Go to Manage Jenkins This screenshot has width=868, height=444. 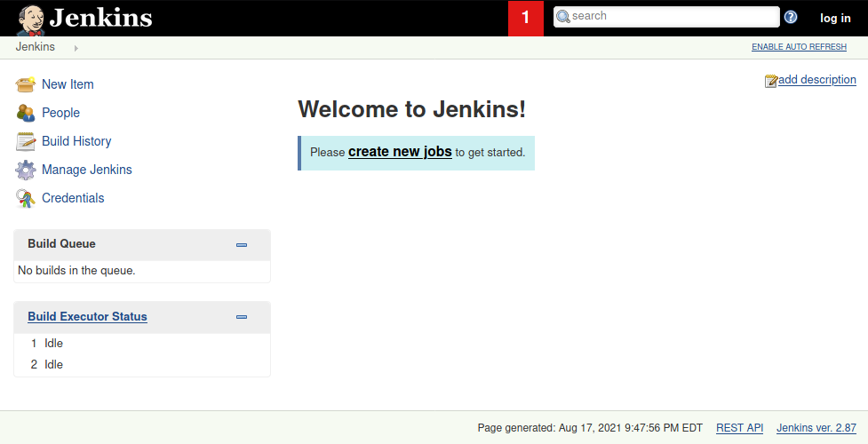coord(87,170)
